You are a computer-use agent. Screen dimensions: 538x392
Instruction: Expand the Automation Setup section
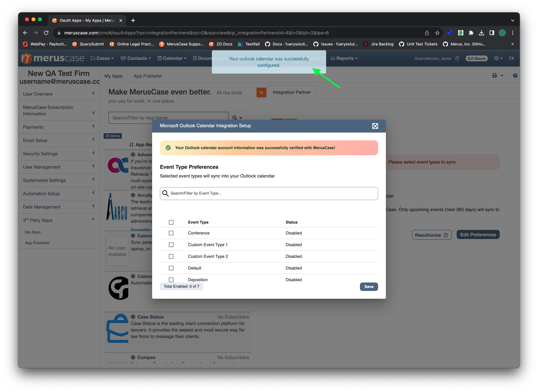59,194
